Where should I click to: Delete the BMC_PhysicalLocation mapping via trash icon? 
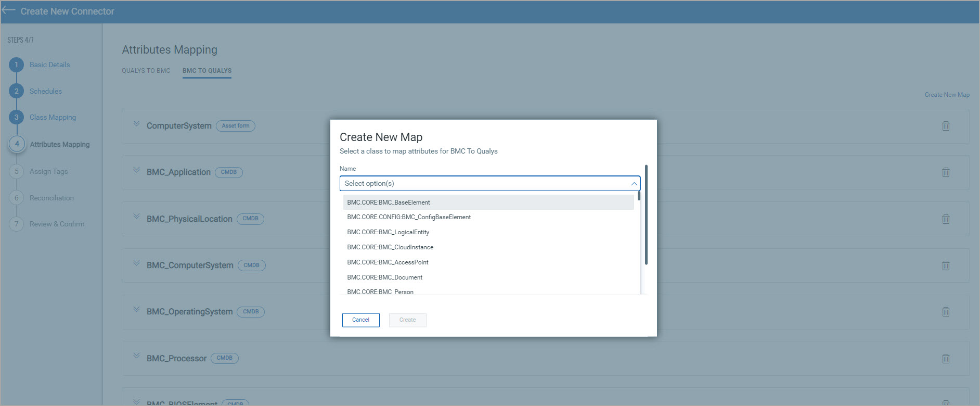point(946,219)
